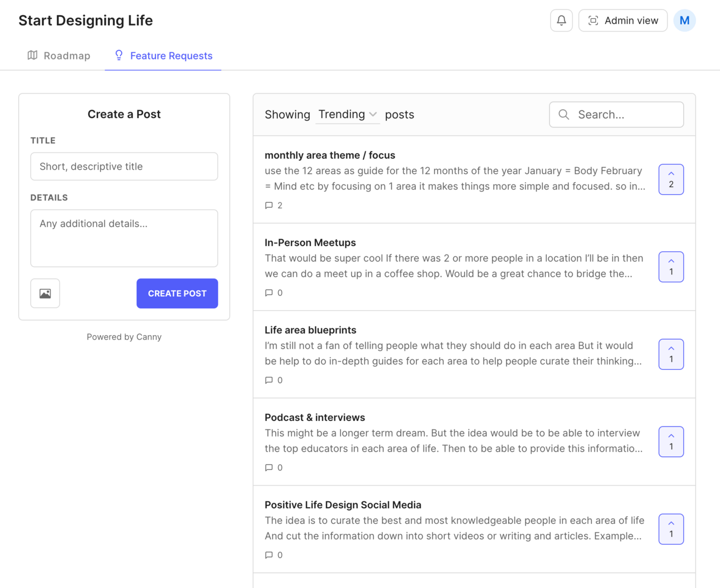Open the Trending sort dropdown

pyautogui.click(x=348, y=115)
